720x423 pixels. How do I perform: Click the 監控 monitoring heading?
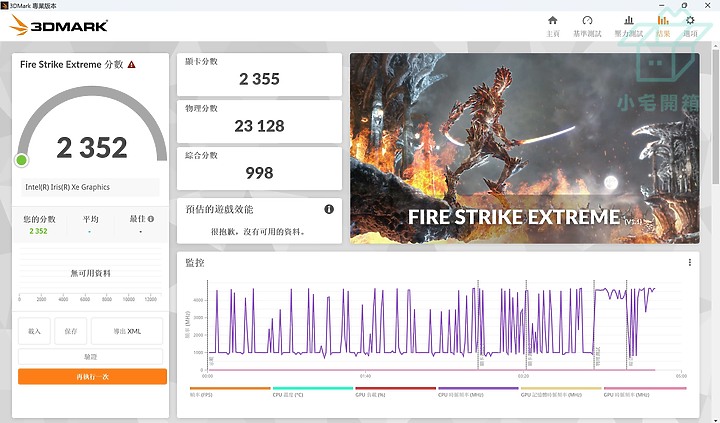(x=195, y=263)
